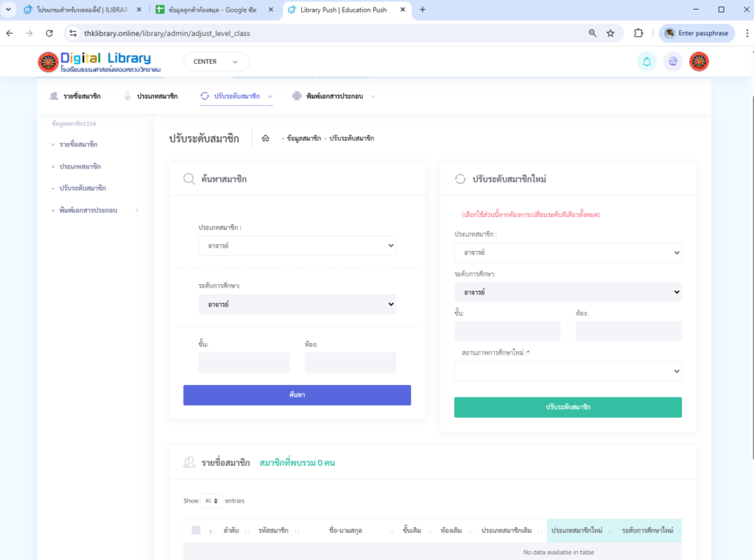The width and height of the screenshot is (754, 560).
Task: Open the browser extensions puzzle icon
Action: point(638,33)
